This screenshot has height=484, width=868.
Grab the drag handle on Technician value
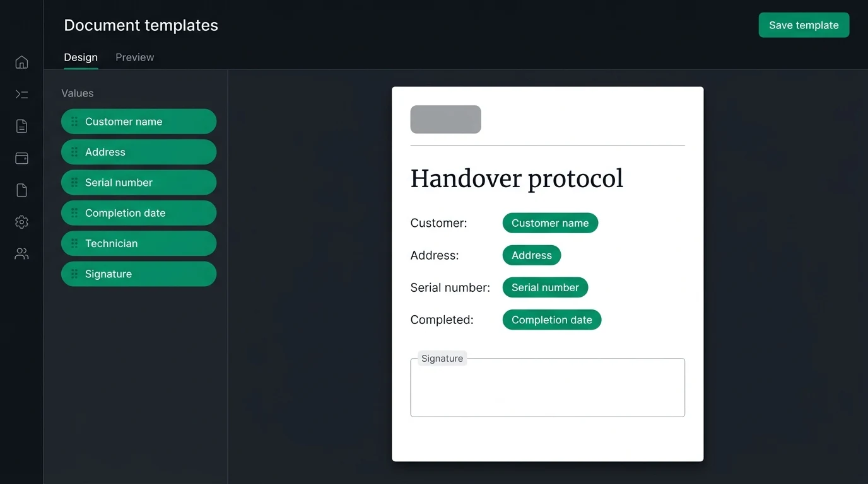[x=74, y=243]
